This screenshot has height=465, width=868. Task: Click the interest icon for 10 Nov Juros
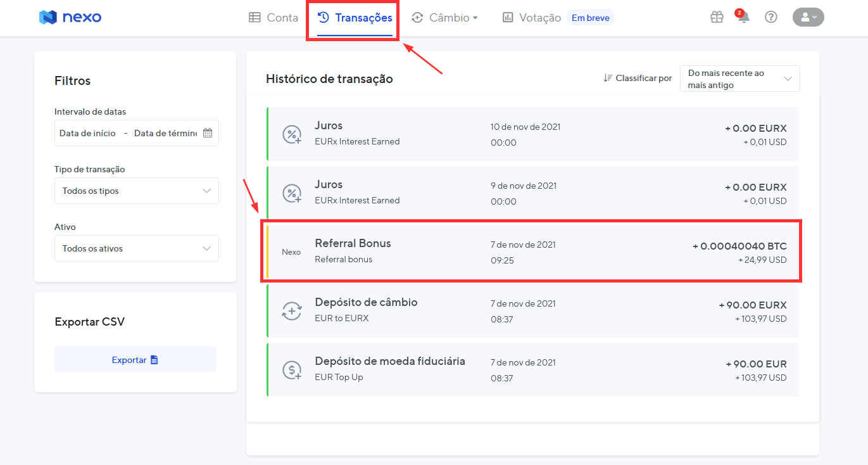pyautogui.click(x=291, y=134)
